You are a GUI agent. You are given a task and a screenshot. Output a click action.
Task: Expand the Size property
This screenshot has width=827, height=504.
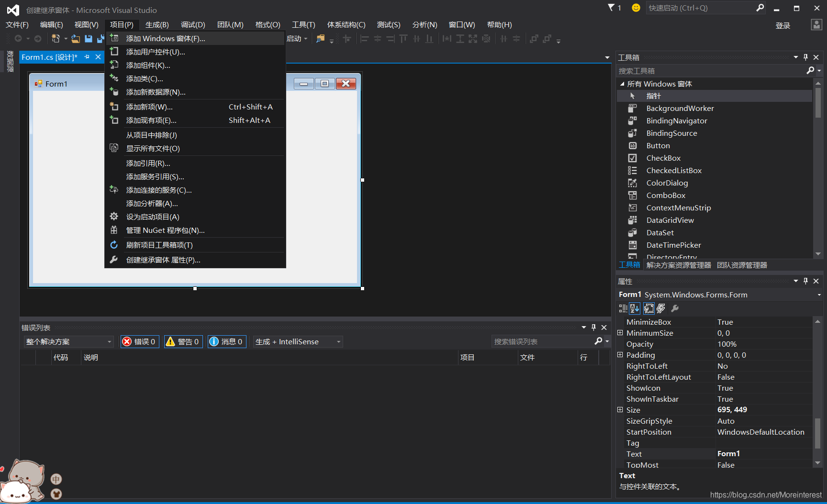click(x=620, y=410)
